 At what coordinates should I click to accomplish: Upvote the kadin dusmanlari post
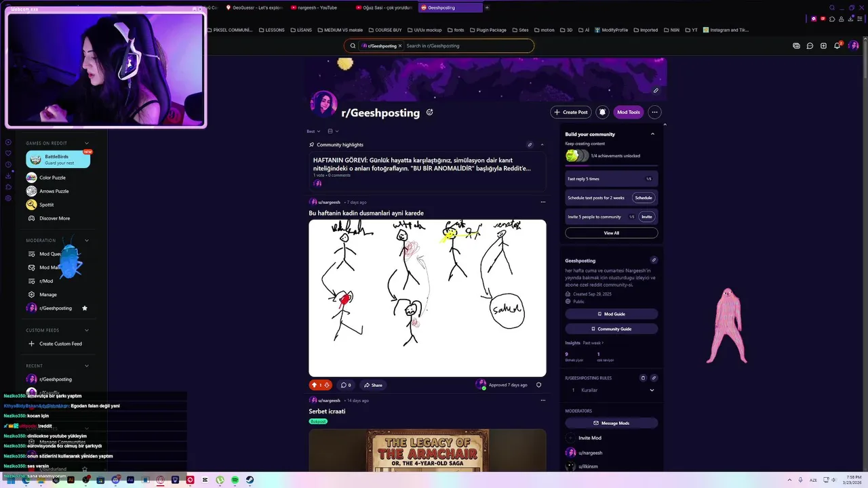[314, 385]
